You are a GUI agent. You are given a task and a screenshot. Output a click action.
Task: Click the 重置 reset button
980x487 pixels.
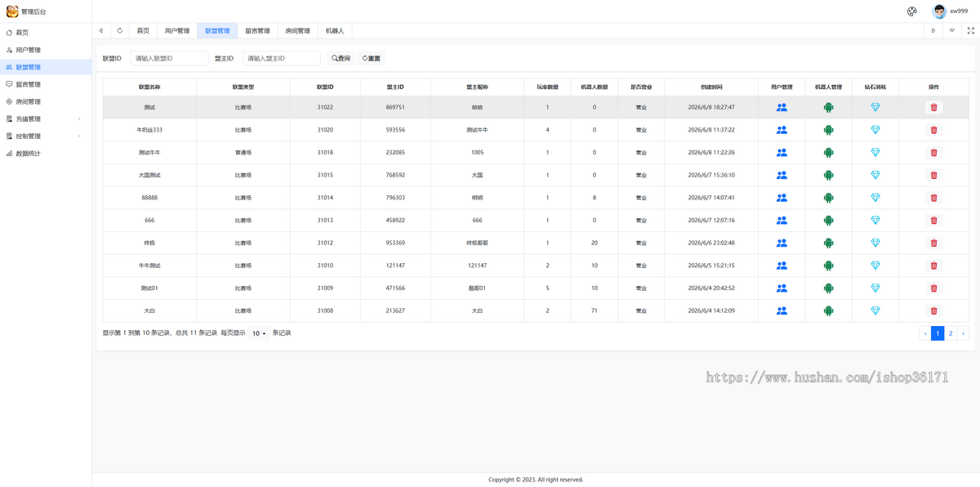pos(371,59)
